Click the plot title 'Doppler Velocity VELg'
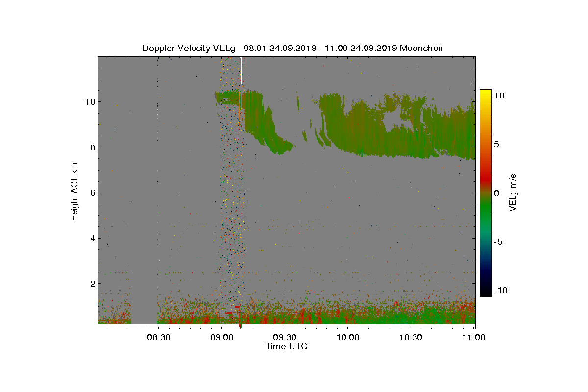 point(189,48)
